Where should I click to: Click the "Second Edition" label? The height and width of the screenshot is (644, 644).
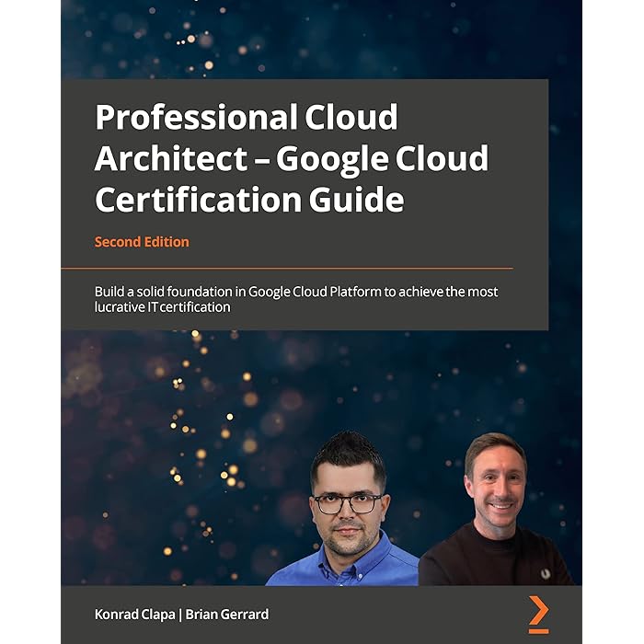[x=142, y=242]
